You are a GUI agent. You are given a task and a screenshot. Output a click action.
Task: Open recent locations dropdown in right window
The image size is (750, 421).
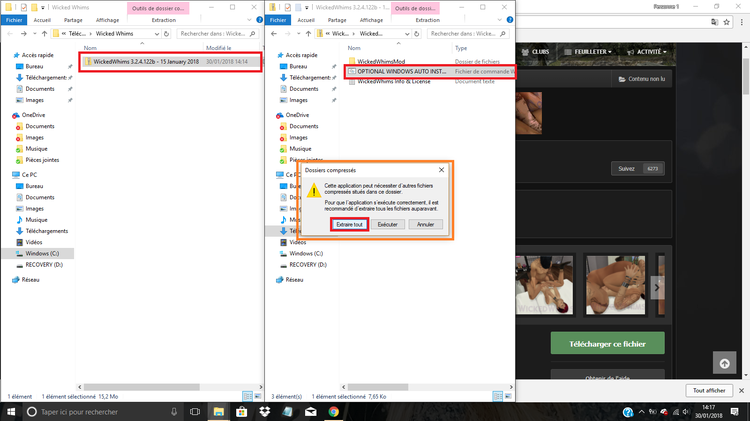pyautogui.click(x=298, y=33)
